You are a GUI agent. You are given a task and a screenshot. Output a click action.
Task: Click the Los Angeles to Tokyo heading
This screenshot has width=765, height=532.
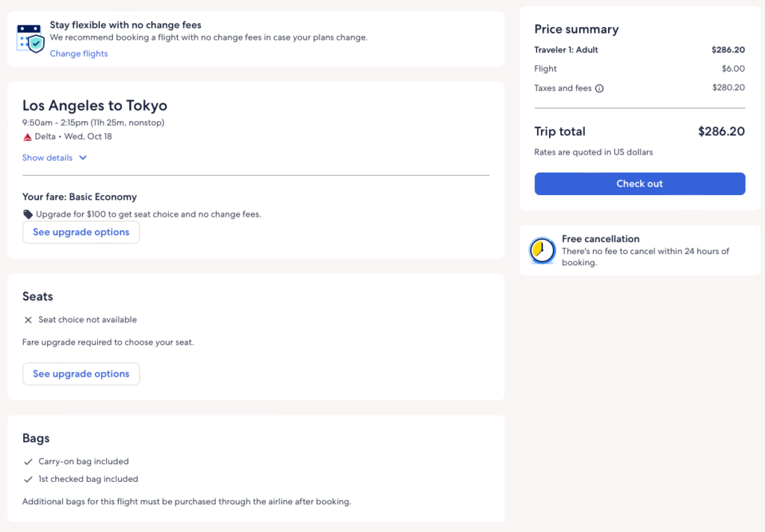click(95, 105)
